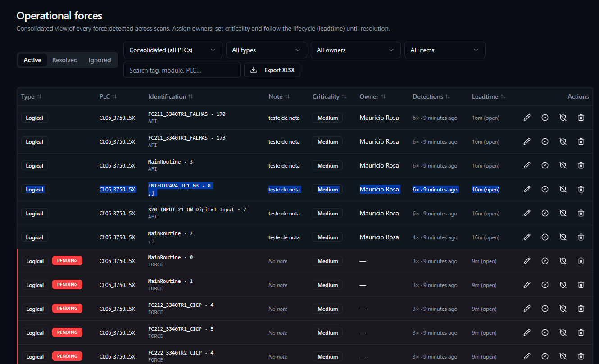Export the list with Export XLSX
The image size is (599, 364).
272,70
